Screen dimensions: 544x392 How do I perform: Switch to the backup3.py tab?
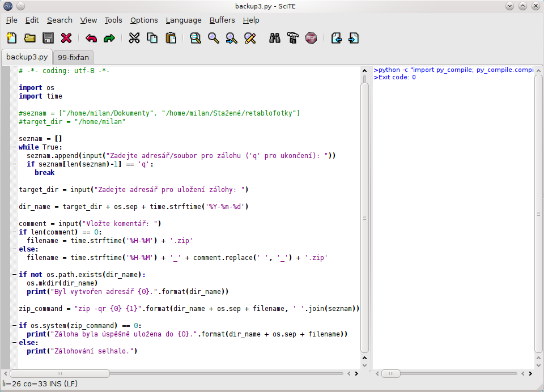click(27, 57)
